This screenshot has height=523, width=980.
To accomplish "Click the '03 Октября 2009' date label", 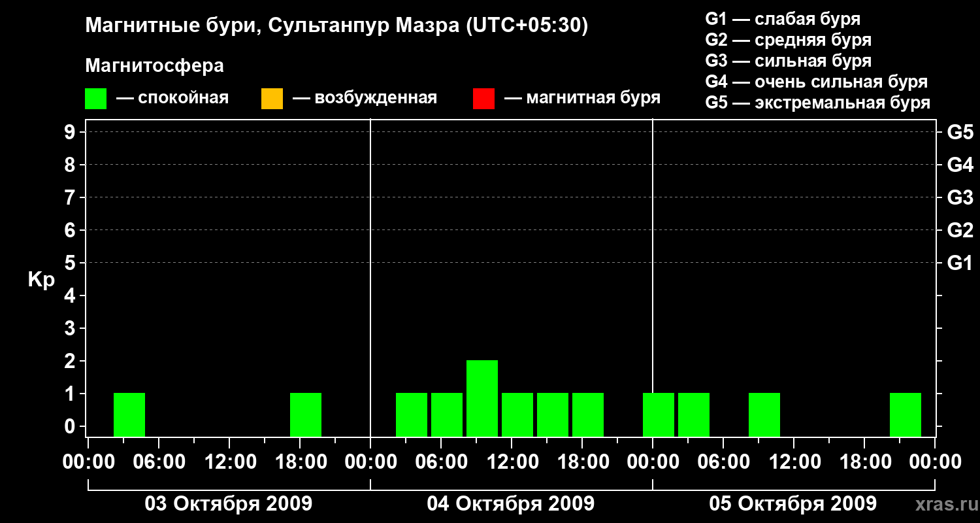I will click(x=229, y=504).
